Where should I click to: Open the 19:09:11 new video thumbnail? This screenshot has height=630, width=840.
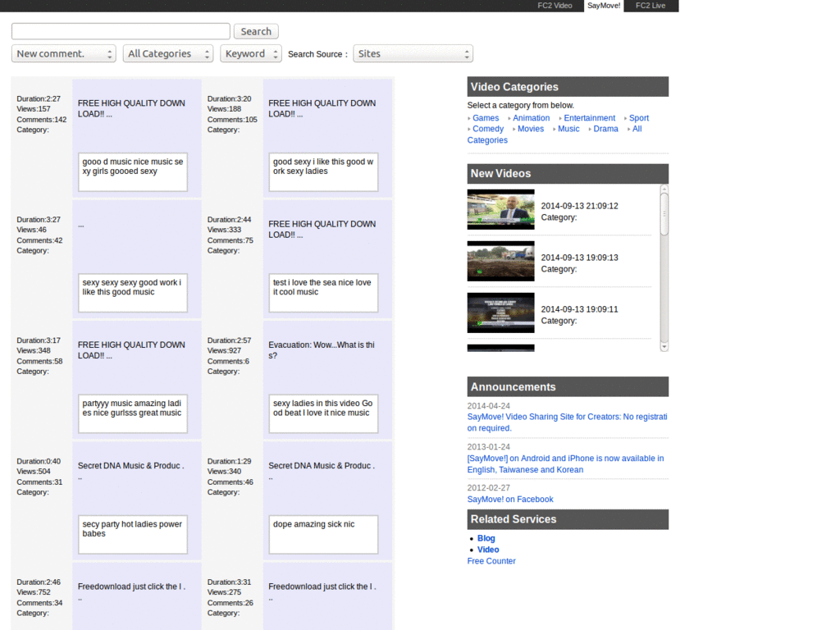click(500, 313)
